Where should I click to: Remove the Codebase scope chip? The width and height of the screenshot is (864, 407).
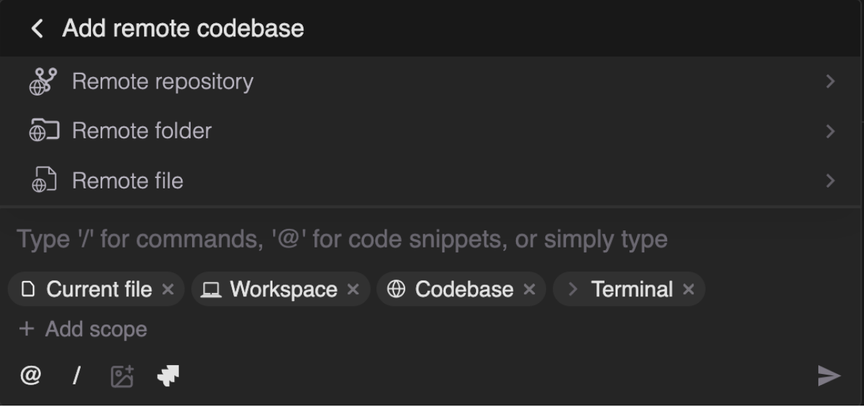coord(529,290)
